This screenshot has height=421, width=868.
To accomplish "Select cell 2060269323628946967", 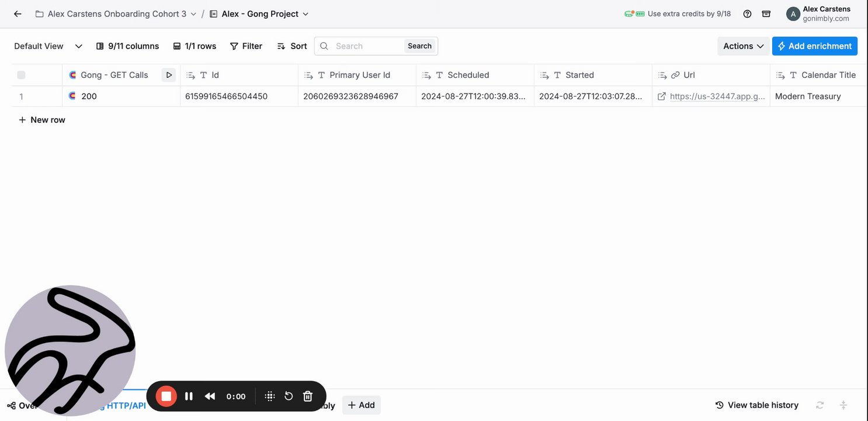I will [x=357, y=96].
